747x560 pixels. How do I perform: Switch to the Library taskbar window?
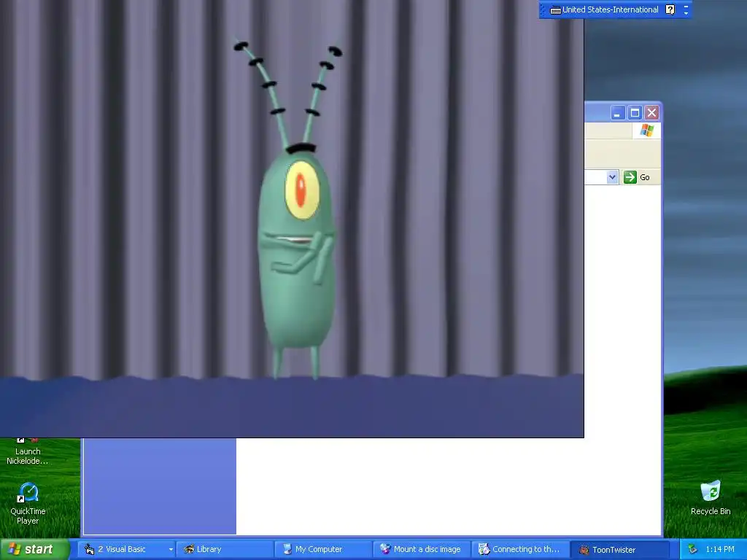click(225, 549)
